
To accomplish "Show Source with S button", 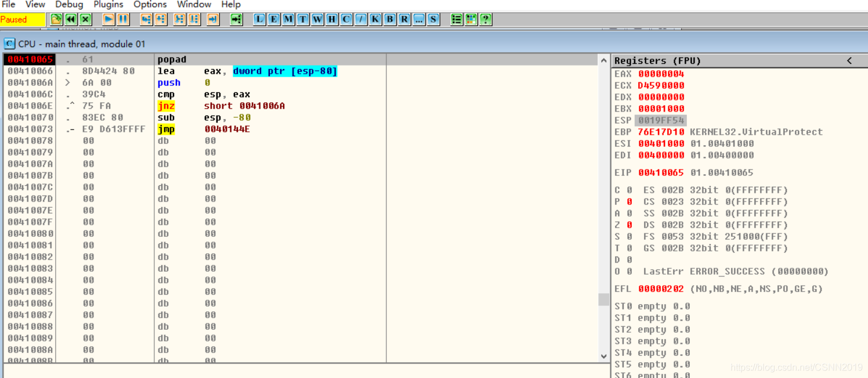I will coord(433,19).
